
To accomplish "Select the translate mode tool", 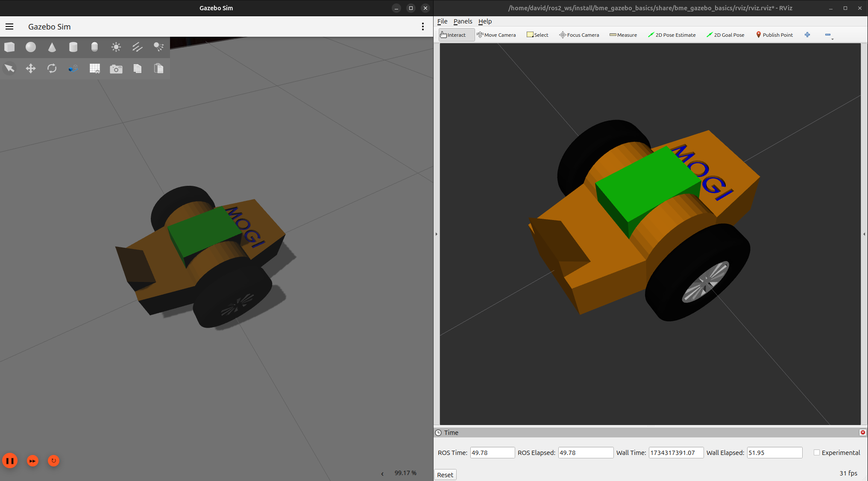I will coord(31,68).
